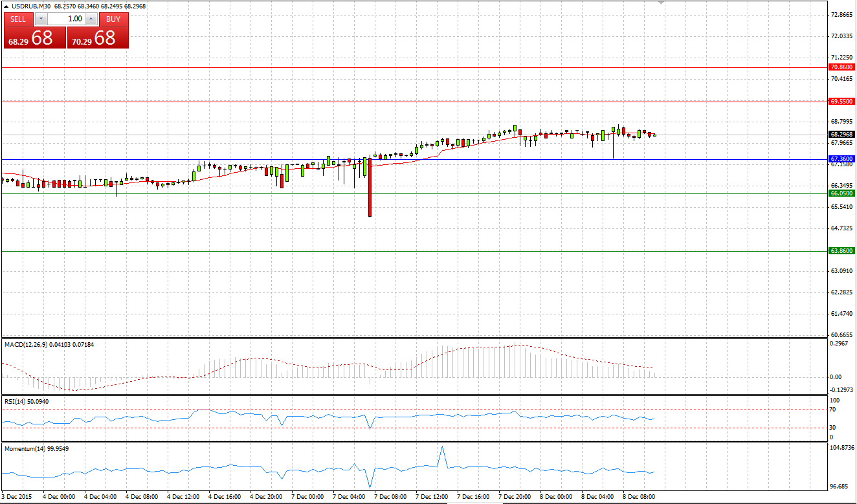857x504 pixels.
Task: Collapse one-click trading panel triangle beside USDRUB
Action: [x=6, y=6]
